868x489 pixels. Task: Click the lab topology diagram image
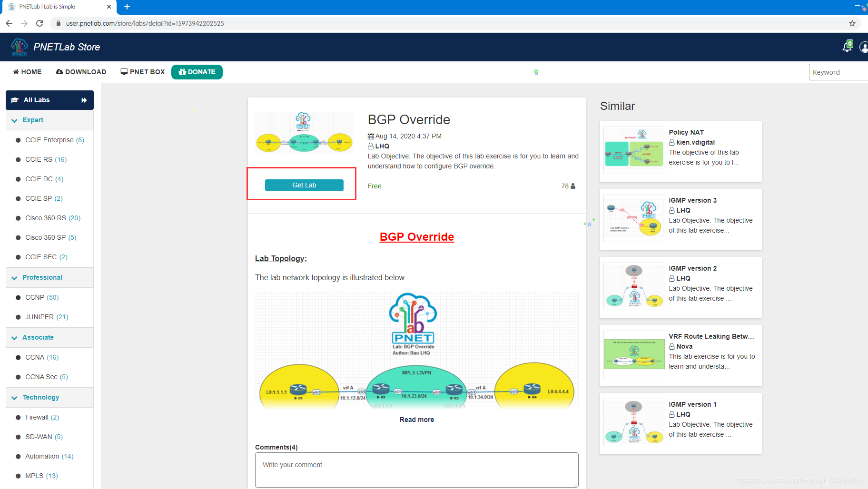click(x=417, y=350)
